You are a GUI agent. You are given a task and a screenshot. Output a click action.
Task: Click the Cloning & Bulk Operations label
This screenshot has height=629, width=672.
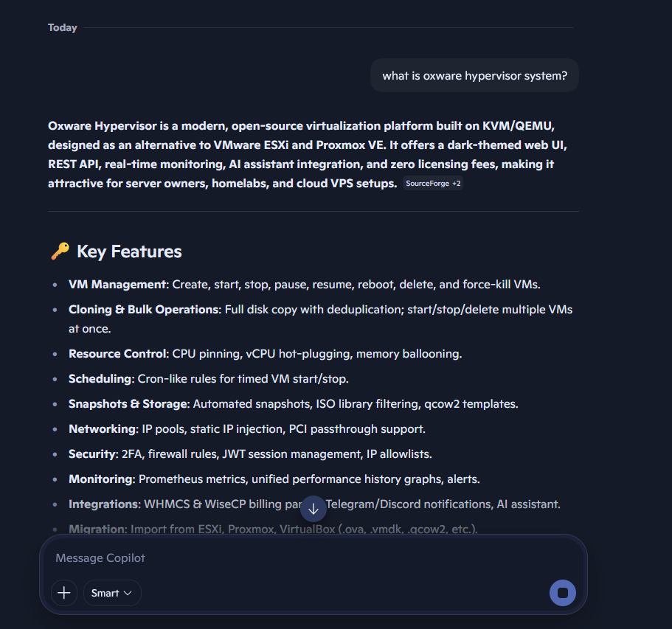(x=144, y=310)
